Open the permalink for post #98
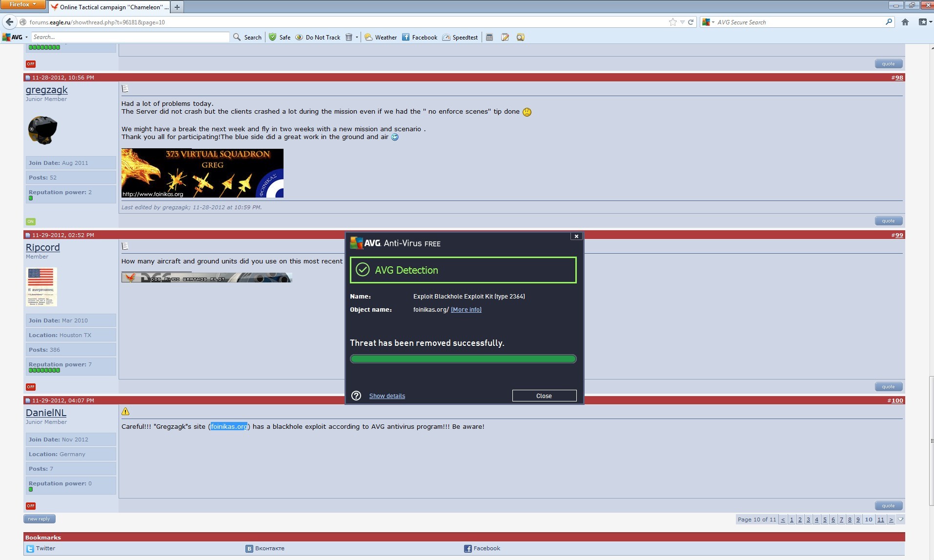Screen dimensions: 934x560 (899, 78)
